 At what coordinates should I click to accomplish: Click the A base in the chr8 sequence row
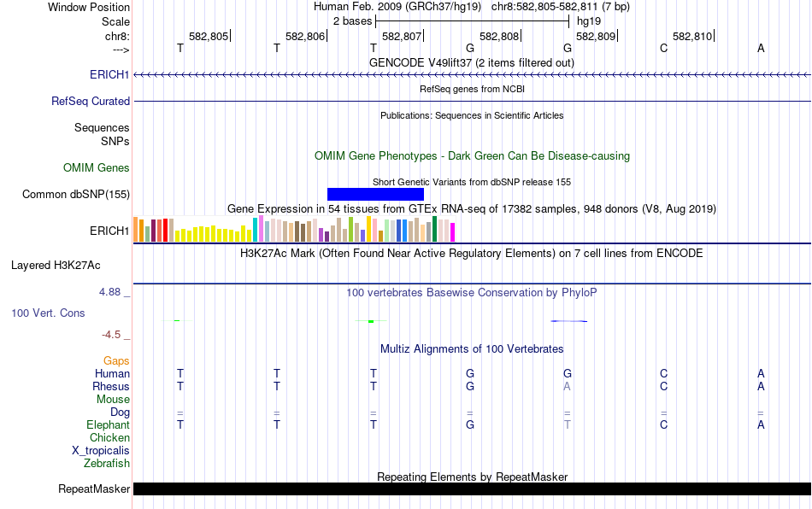click(x=761, y=48)
